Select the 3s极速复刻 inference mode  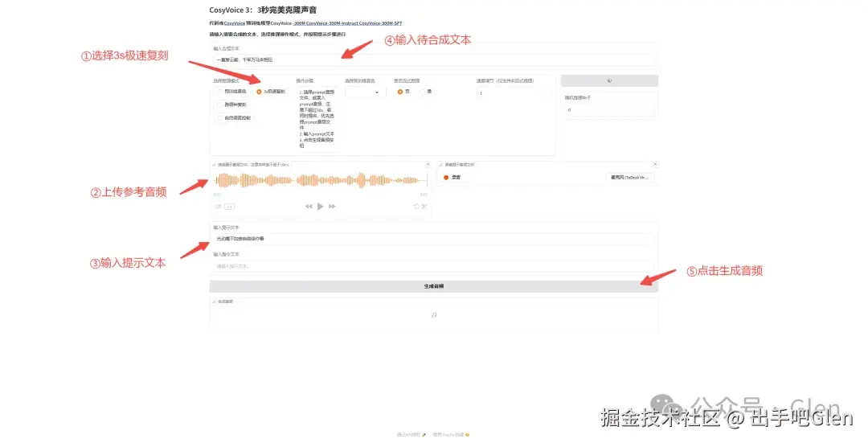tap(271, 92)
